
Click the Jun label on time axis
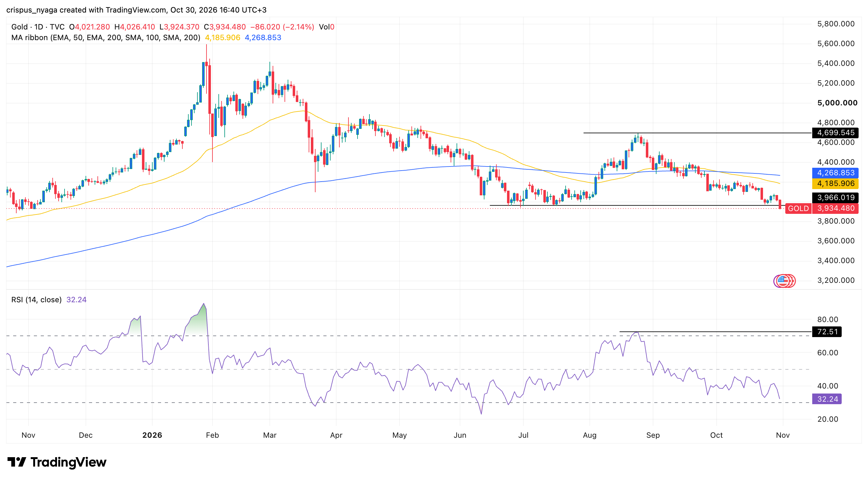[x=460, y=435]
